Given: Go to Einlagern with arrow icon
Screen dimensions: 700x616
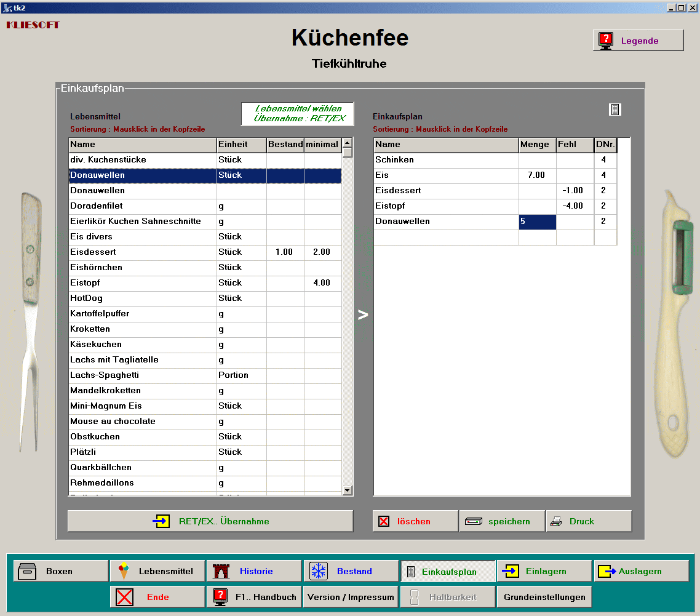Looking at the screenshot, I should [x=544, y=571].
